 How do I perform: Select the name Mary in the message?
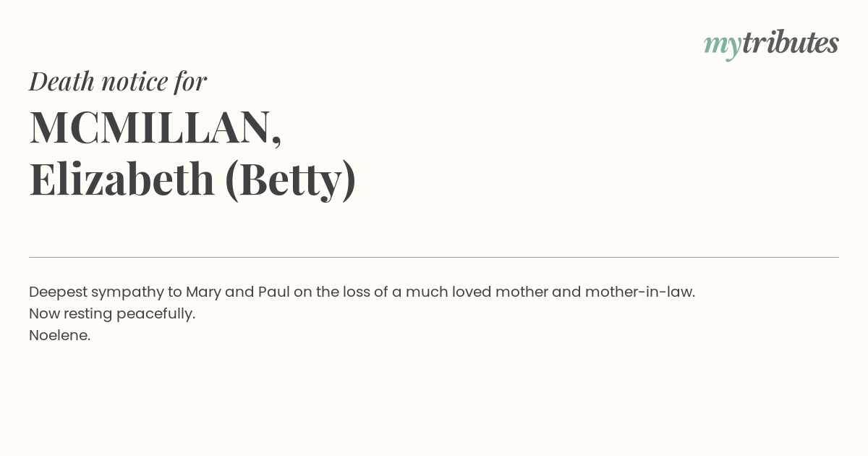click(203, 292)
